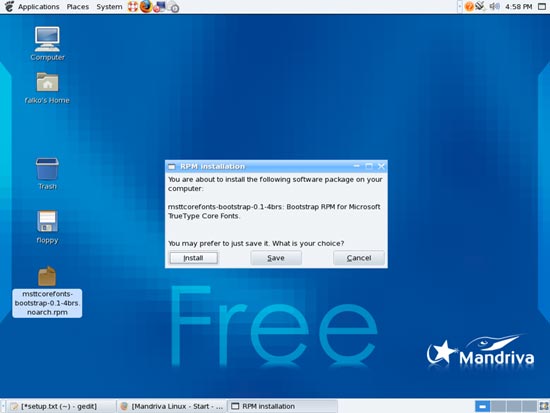Open the Places menu

tap(78, 7)
